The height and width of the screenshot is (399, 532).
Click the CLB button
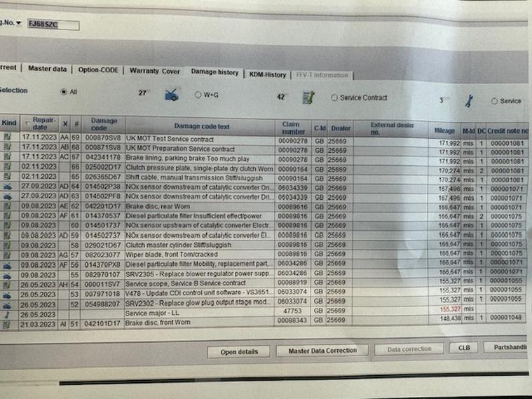pos(463,348)
